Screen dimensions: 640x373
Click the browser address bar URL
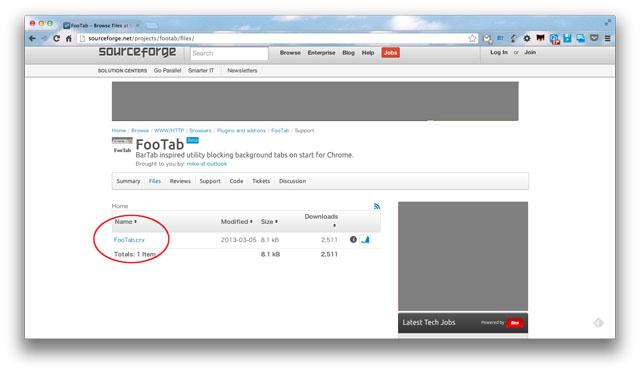[141, 38]
